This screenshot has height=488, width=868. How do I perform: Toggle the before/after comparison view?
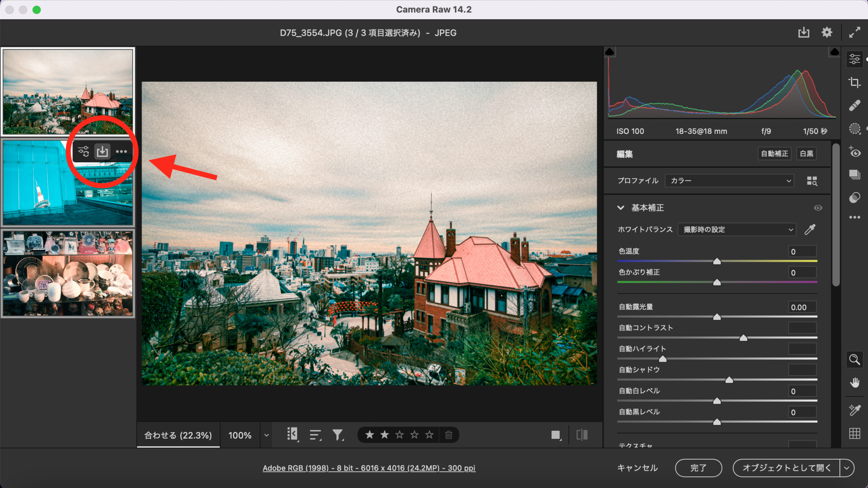582,435
